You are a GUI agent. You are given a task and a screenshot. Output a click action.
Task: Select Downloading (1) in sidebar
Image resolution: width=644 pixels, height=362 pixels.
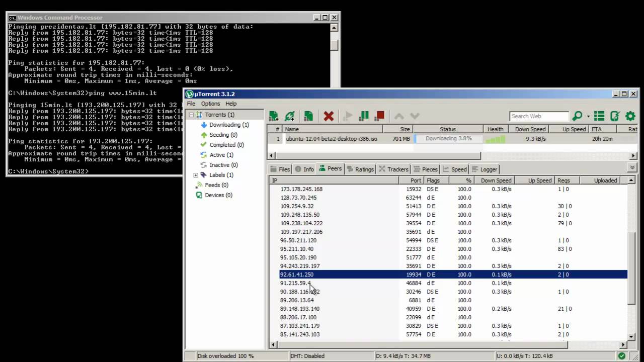point(224,125)
